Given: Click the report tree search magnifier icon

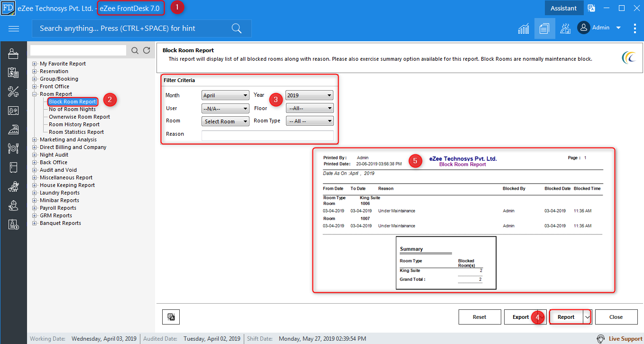Looking at the screenshot, I should coord(135,50).
